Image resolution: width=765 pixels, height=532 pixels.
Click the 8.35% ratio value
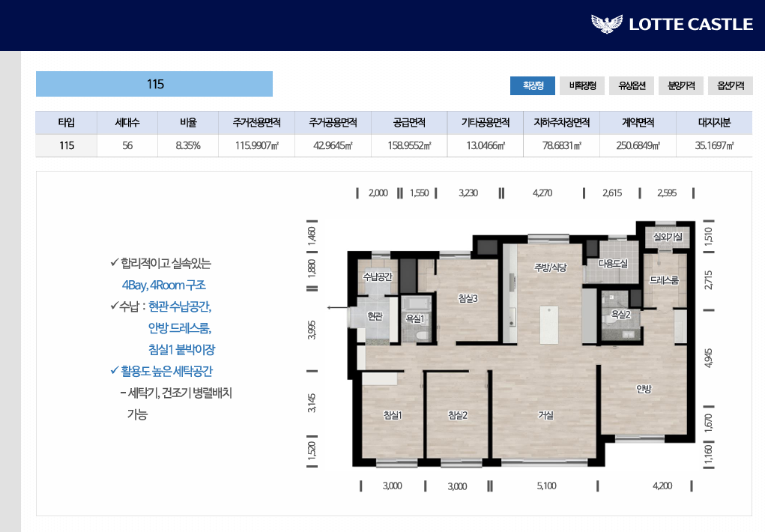(x=188, y=145)
